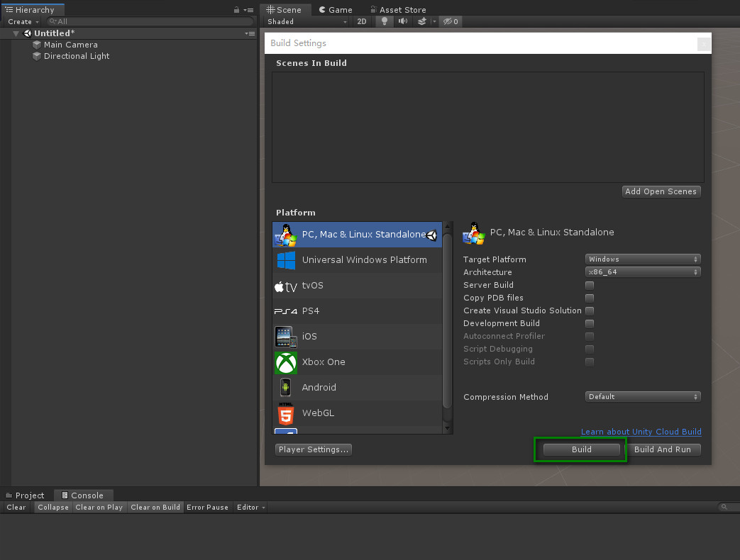The image size is (740, 560).
Task: Toggle 2D scene view mode
Action: 362,21
